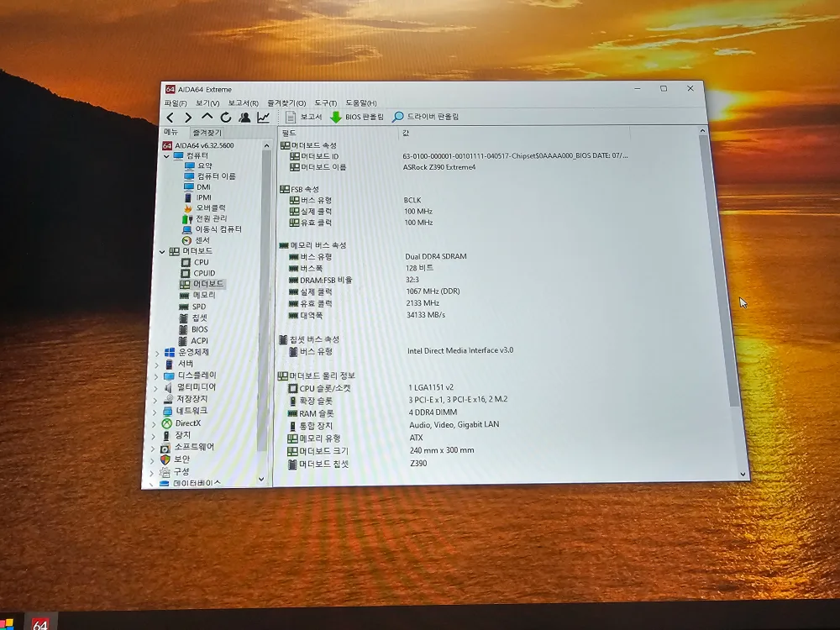Click the tree panel vertical scrollbar thumb
Image resolution: width=840 pixels, height=630 pixels.
click(x=262, y=300)
